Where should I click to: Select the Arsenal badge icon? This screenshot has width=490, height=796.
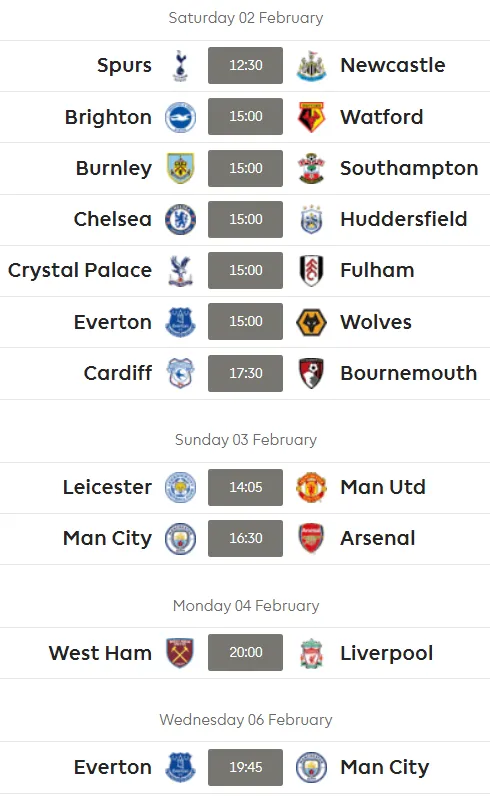(x=311, y=538)
